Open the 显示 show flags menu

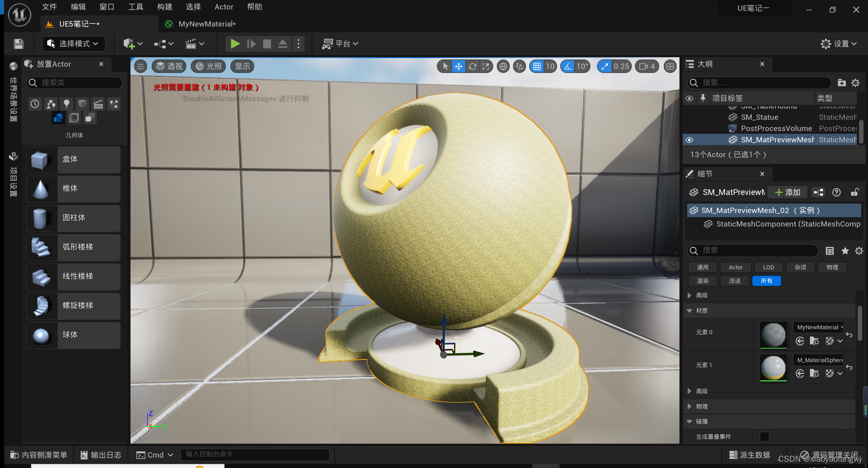tap(242, 66)
